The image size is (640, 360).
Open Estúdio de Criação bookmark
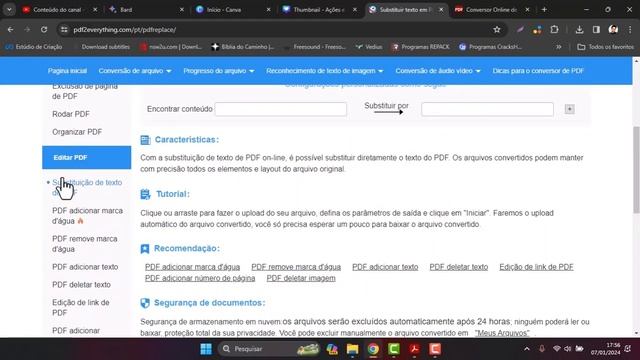click(x=34, y=47)
